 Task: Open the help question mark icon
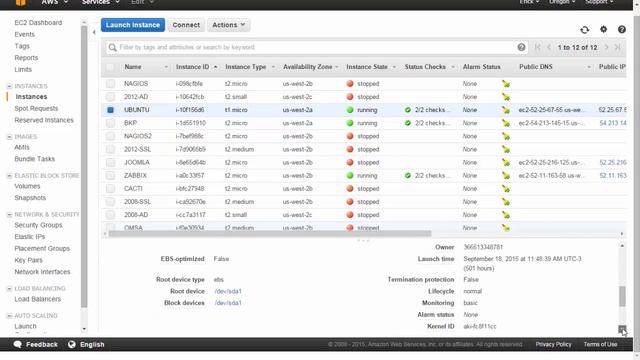pos(622,29)
